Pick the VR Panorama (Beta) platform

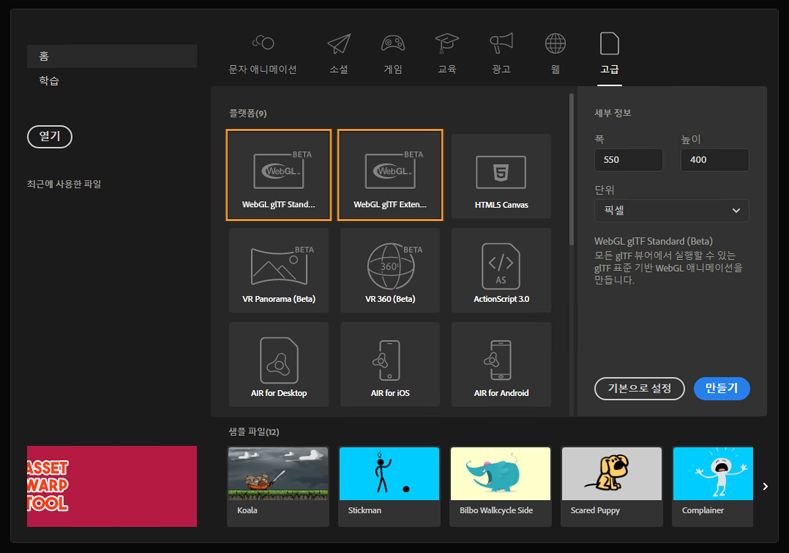(x=279, y=270)
